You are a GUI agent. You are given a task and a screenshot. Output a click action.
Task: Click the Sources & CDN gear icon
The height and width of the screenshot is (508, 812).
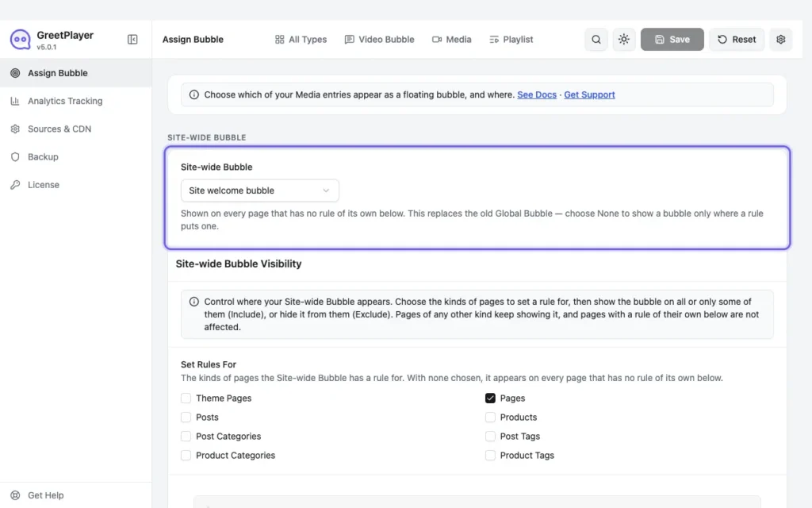point(16,129)
